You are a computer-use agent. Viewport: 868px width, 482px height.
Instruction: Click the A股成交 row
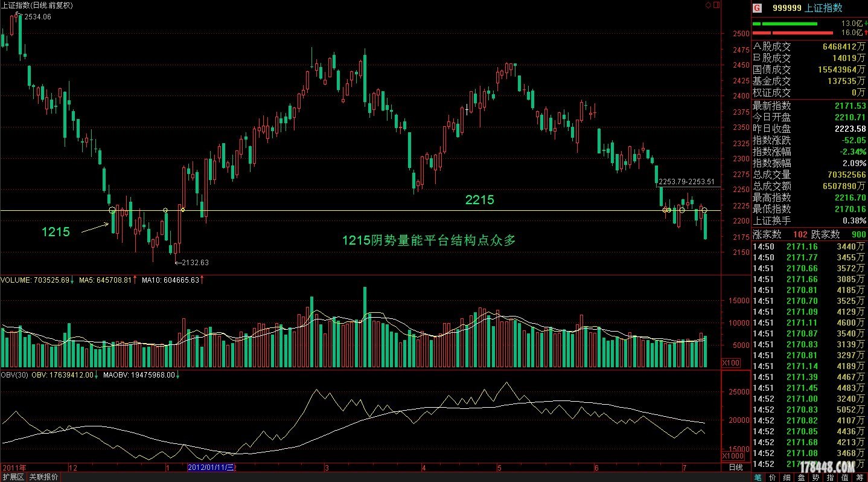point(809,47)
